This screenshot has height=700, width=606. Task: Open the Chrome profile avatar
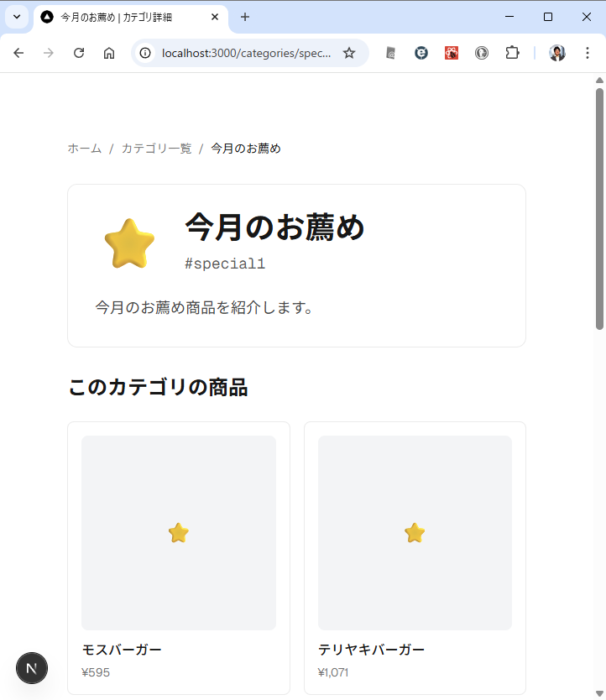(557, 53)
